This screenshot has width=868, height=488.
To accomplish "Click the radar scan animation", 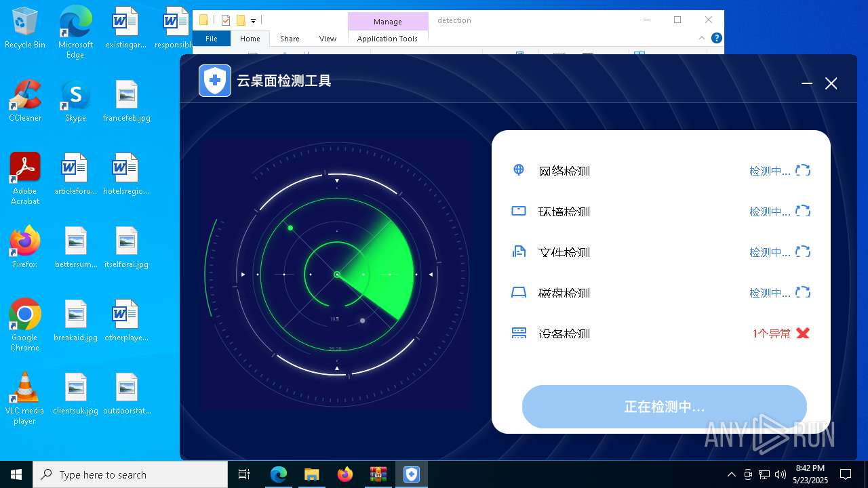I will click(x=336, y=274).
